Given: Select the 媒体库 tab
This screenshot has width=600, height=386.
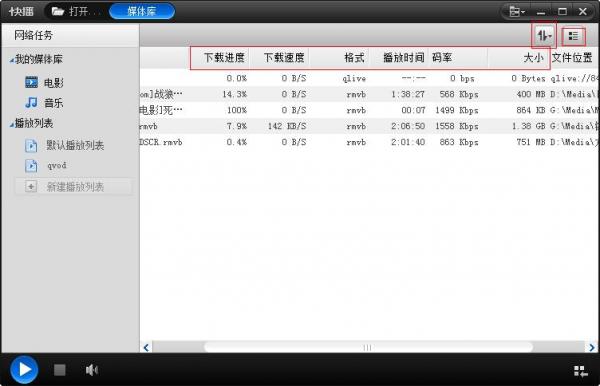Looking at the screenshot, I should pyautogui.click(x=142, y=11).
